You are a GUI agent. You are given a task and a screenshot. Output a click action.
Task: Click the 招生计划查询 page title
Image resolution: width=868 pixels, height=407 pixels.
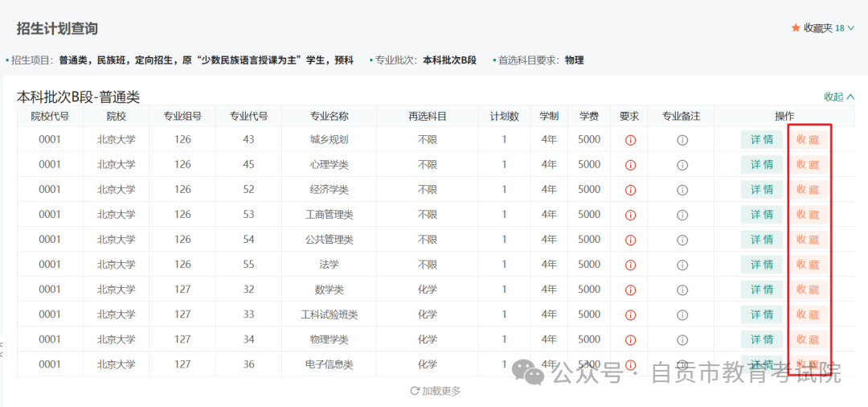(x=57, y=29)
